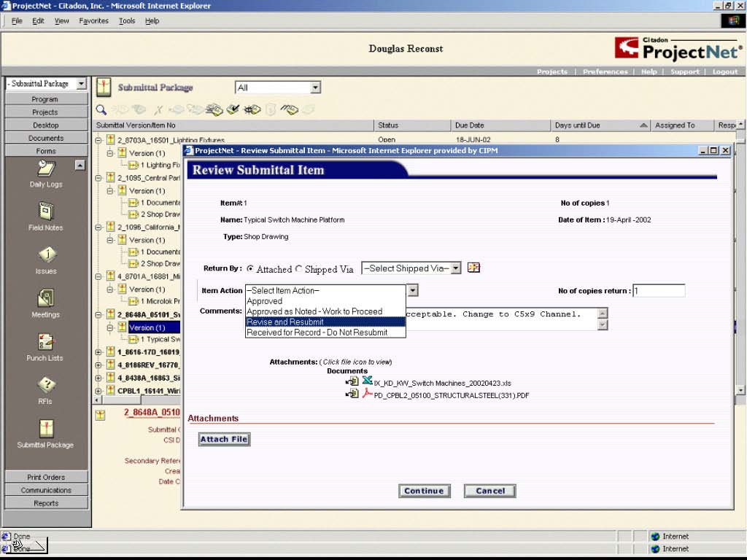Click the document icon left of the Excel attachment
Screen dimensions: 747x560
[352, 381]
